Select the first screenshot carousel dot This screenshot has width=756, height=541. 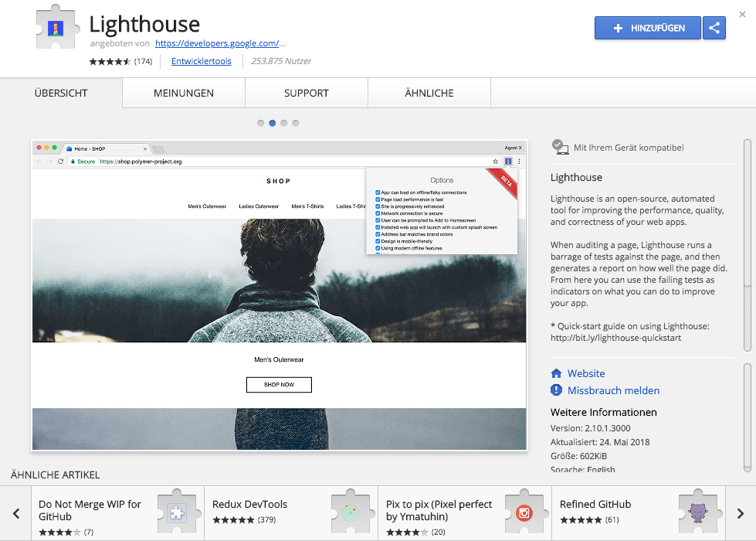261,123
